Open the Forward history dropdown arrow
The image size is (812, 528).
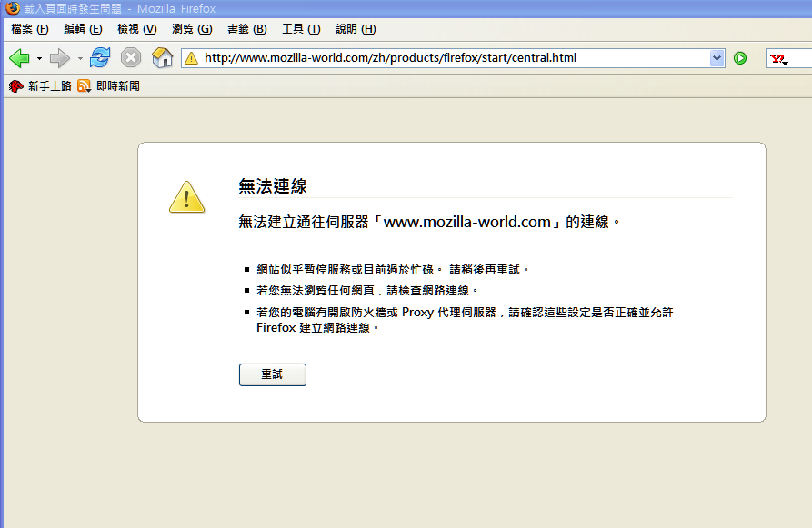[x=80, y=58]
